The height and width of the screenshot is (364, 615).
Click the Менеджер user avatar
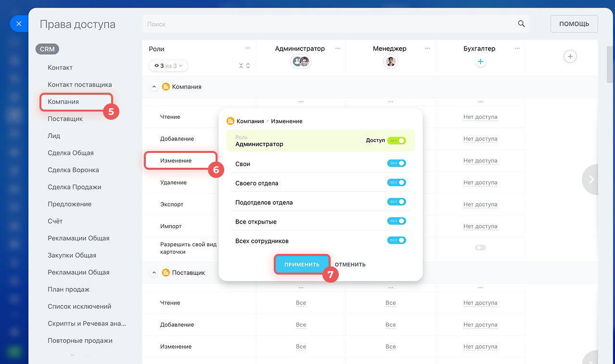[391, 62]
